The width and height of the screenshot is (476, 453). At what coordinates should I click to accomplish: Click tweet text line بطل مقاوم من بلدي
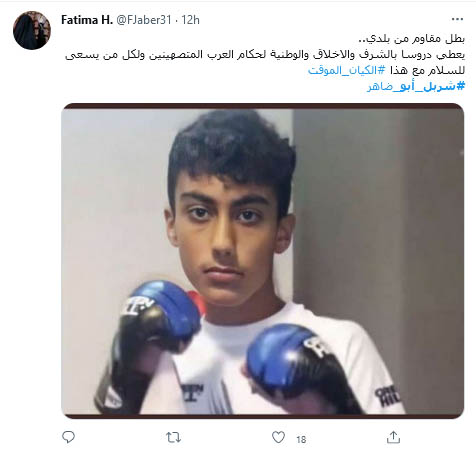coord(411,39)
